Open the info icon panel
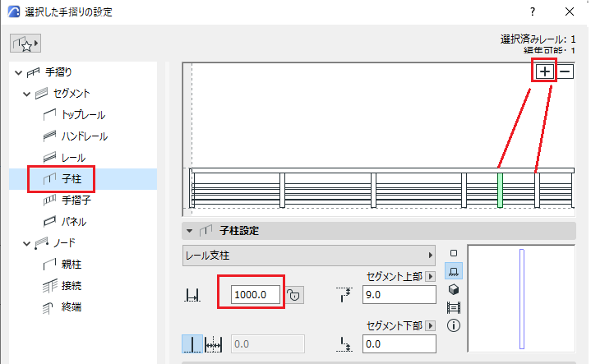 tap(454, 325)
